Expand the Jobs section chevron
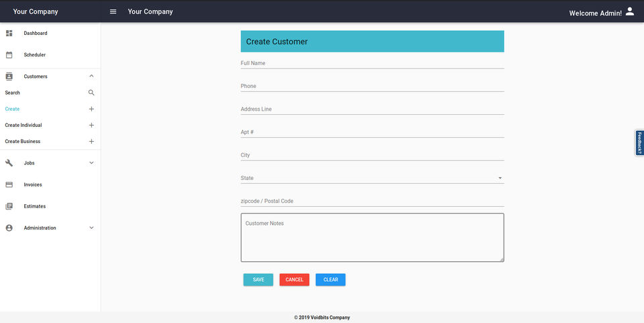The width and height of the screenshot is (644, 323). (91, 163)
